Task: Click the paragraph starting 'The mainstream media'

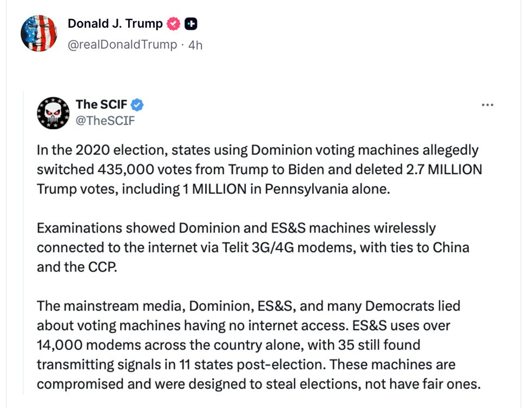Action: click(258, 345)
